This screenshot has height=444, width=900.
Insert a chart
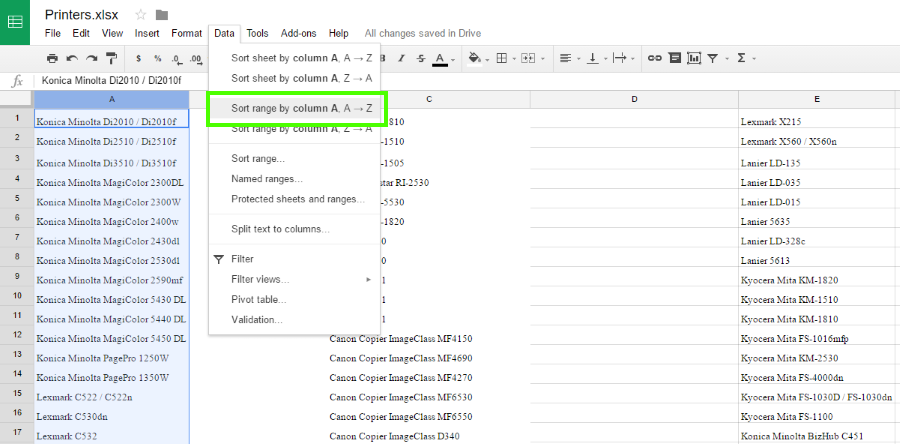pos(694,58)
